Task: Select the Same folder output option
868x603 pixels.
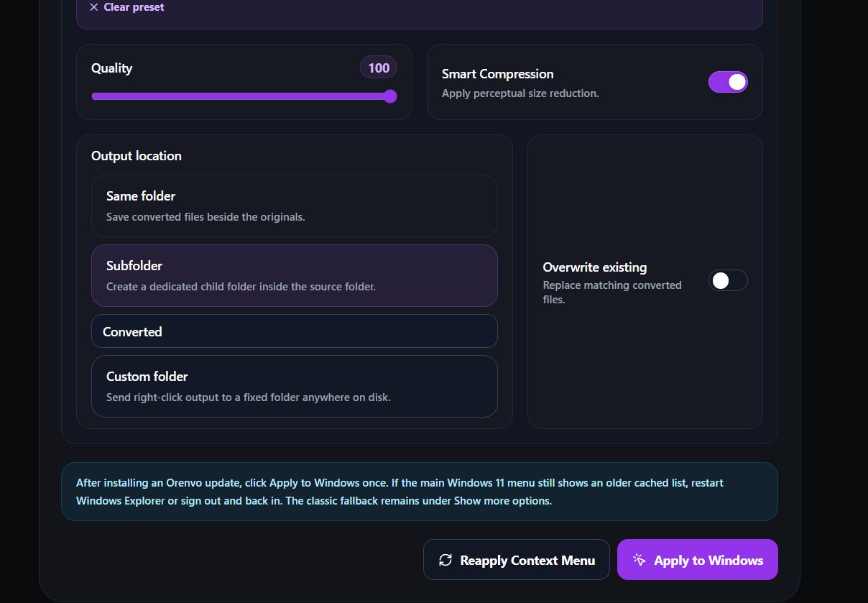Action: 295,206
